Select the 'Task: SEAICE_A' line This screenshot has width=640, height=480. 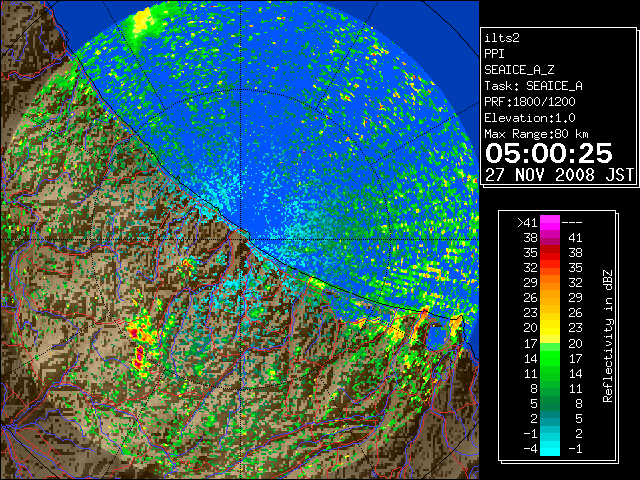533,86
